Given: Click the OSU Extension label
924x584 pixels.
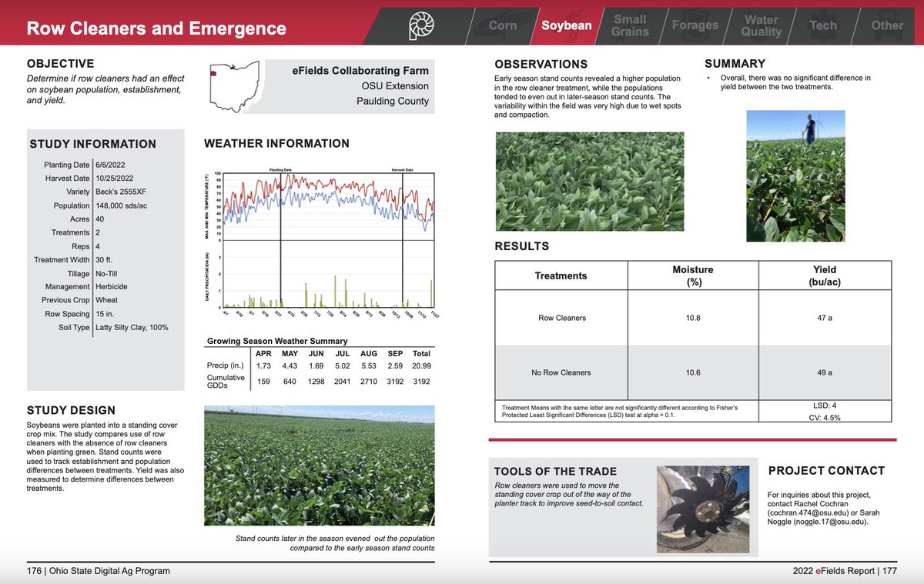Looking at the screenshot, I should pyautogui.click(x=395, y=86).
